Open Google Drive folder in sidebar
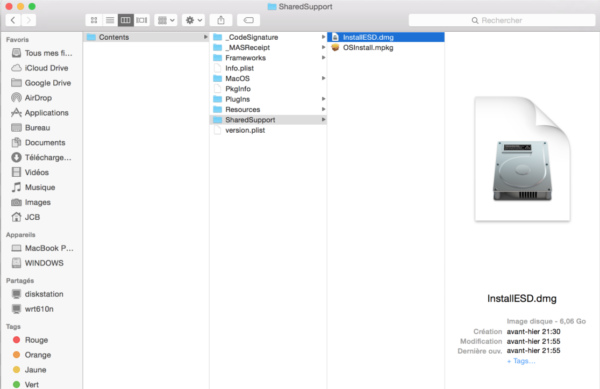This screenshot has height=389, width=600. tap(42, 83)
